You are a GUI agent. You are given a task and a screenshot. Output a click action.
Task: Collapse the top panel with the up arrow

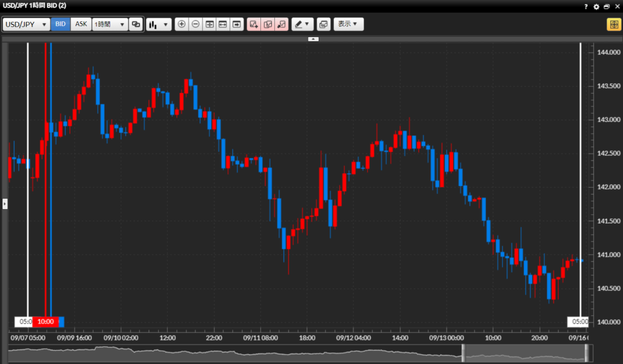point(313,38)
